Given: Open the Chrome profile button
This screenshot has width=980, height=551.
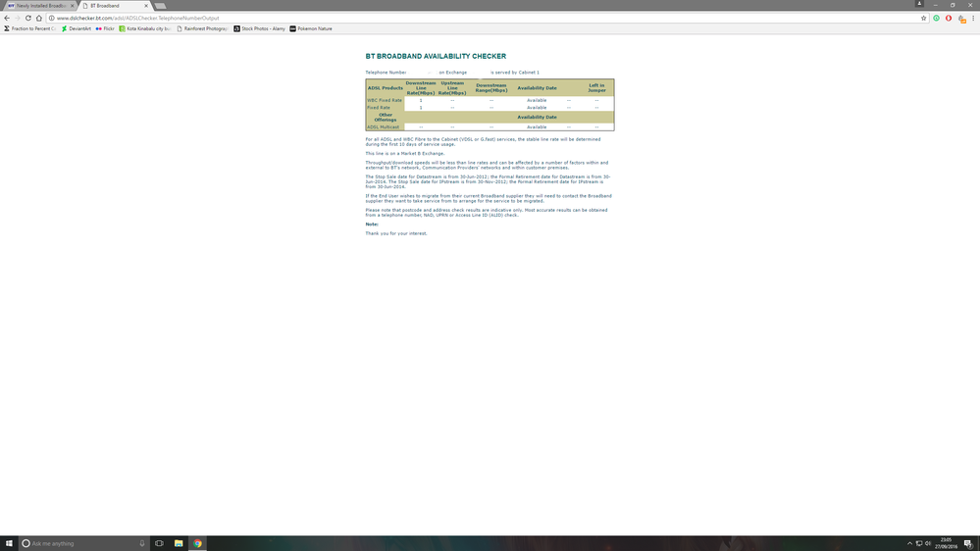Looking at the screenshot, I should (x=919, y=4).
